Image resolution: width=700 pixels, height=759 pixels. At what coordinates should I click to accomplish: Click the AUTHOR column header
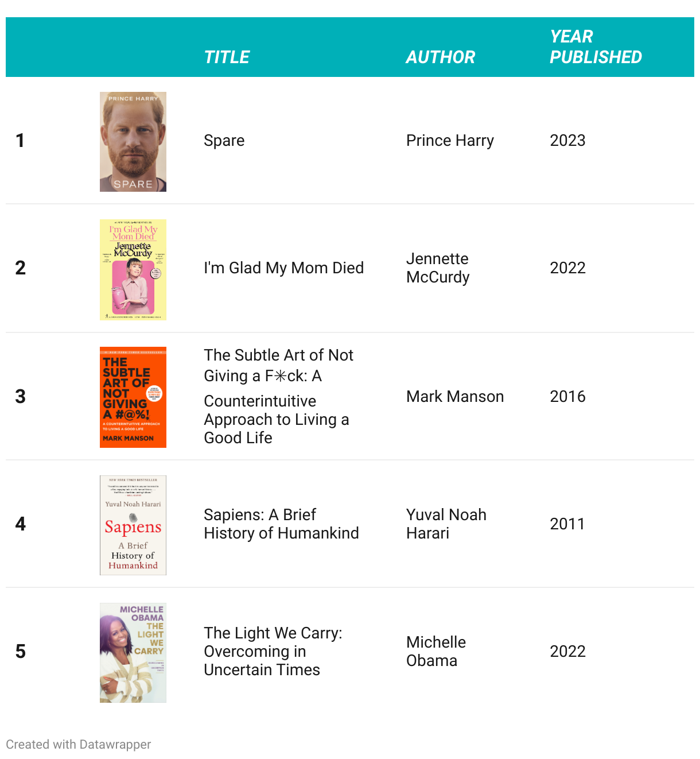pyautogui.click(x=441, y=57)
